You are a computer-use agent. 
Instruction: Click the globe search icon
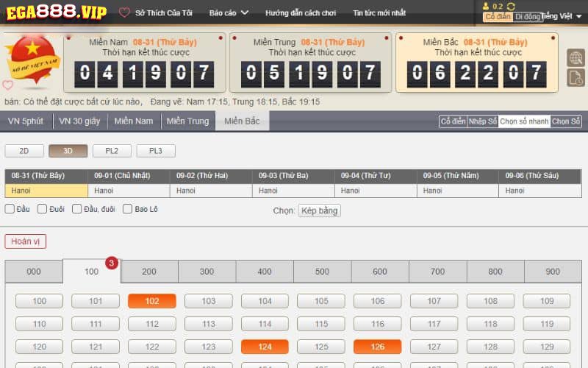tap(576, 58)
